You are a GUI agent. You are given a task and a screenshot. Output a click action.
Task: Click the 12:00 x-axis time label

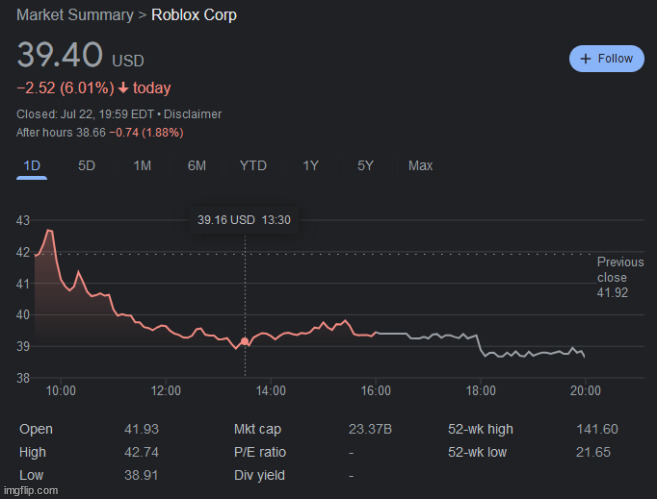click(x=166, y=391)
